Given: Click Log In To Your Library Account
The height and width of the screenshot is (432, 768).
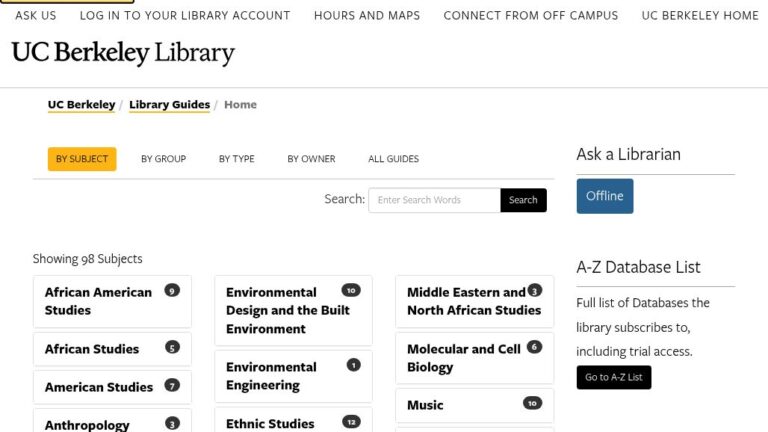Looking at the screenshot, I should pyautogui.click(x=185, y=16).
